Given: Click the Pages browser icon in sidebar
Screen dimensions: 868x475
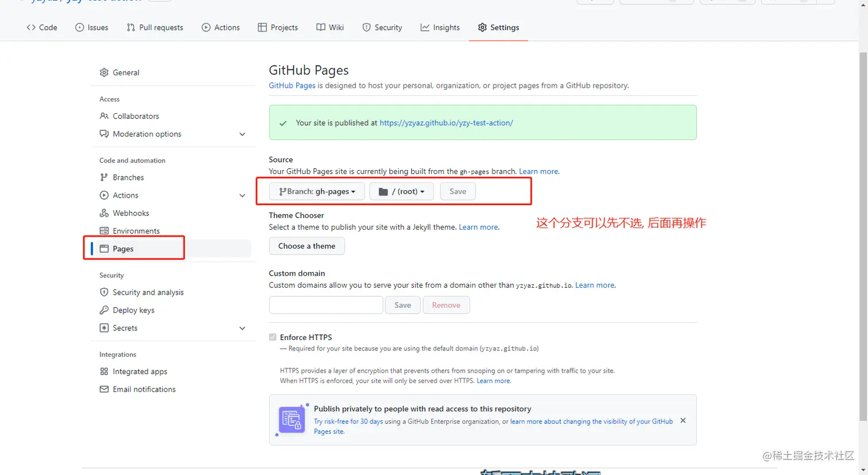Looking at the screenshot, I should coord(104,249).
